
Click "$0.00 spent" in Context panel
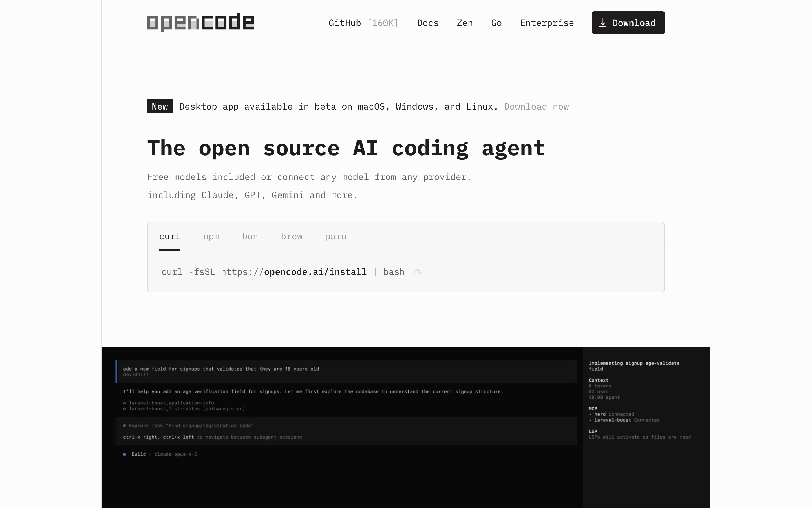pyautogui.click(x=604, y=397)
